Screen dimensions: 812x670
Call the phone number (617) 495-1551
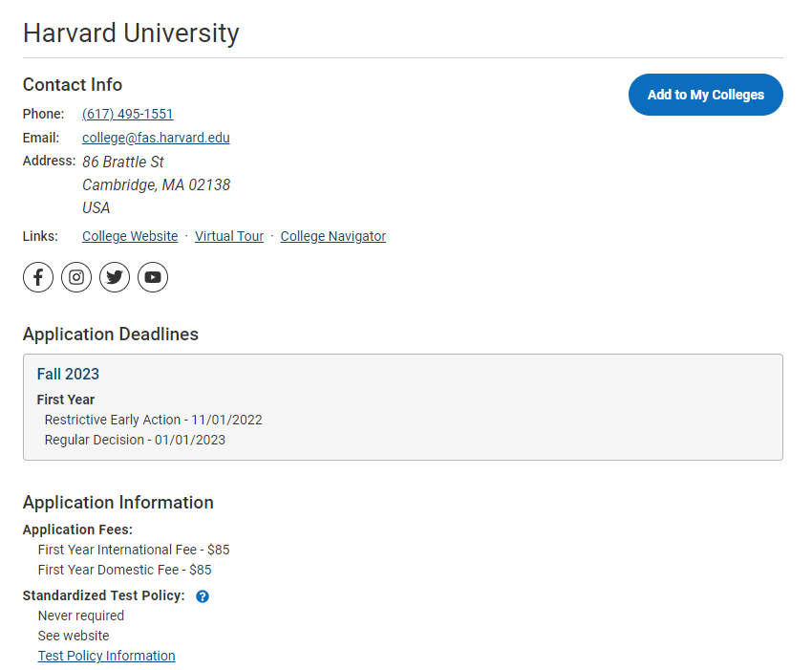[127, 114]
